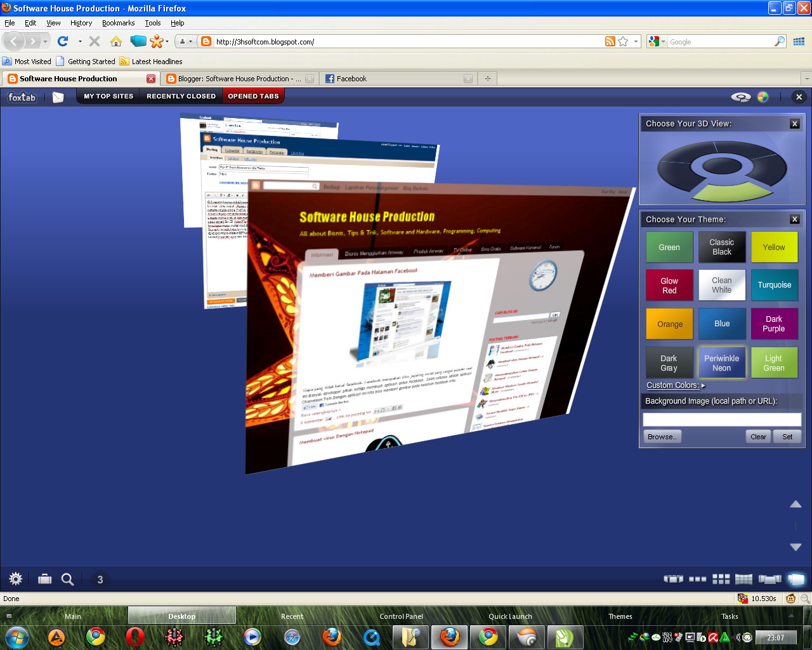Select the page flow layout icon
This screenshot has height=650, width=812.
[x=770, y=579]
